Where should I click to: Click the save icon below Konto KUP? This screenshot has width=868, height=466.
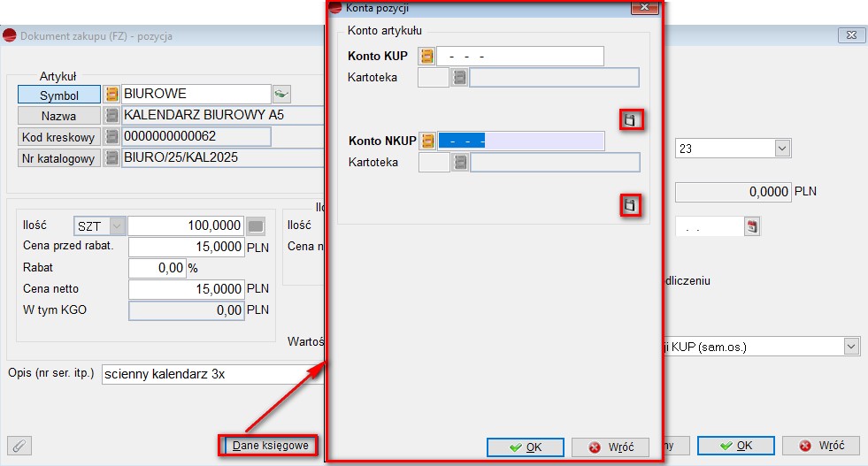pyautogui.click(x=630, y=120)
